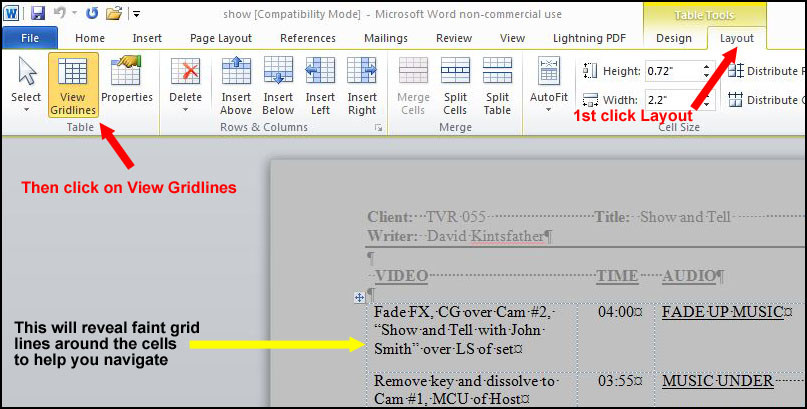Click the Insert Above rows icon
The image size is (807, 409).
[236, 85]
